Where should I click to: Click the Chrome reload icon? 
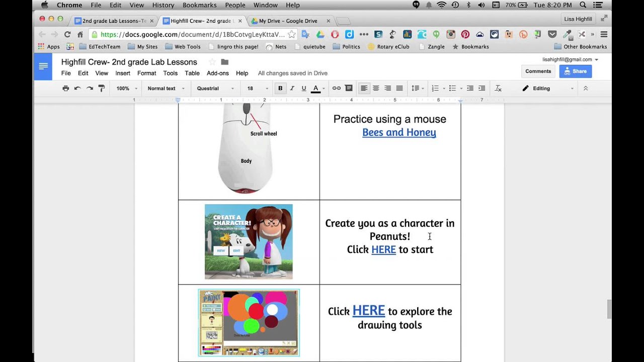click(67, 34)
